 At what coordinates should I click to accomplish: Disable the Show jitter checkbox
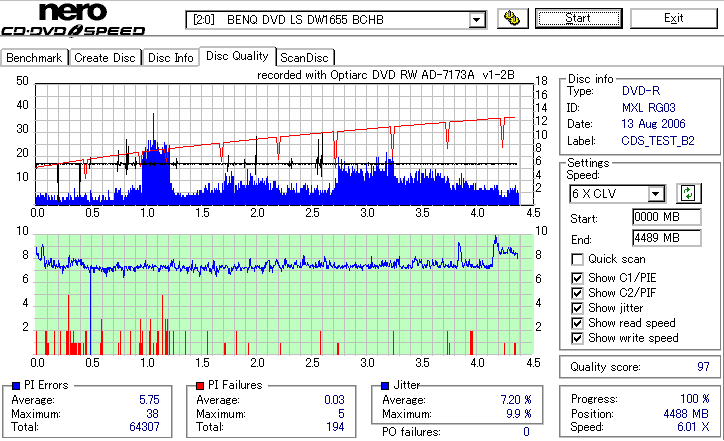click(x=577, y=308)
